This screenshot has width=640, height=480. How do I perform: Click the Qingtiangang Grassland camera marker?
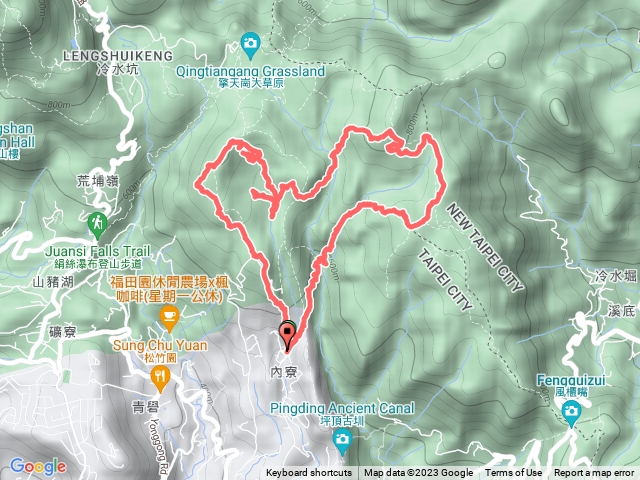point(250,45)
